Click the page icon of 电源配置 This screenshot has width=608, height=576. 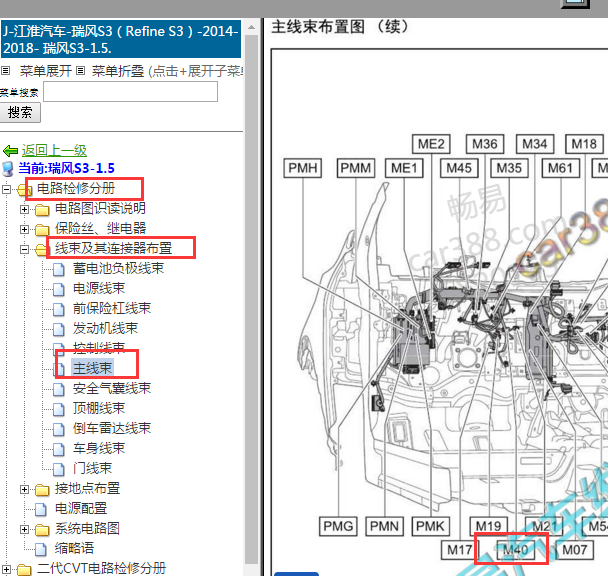pos(41,510)
